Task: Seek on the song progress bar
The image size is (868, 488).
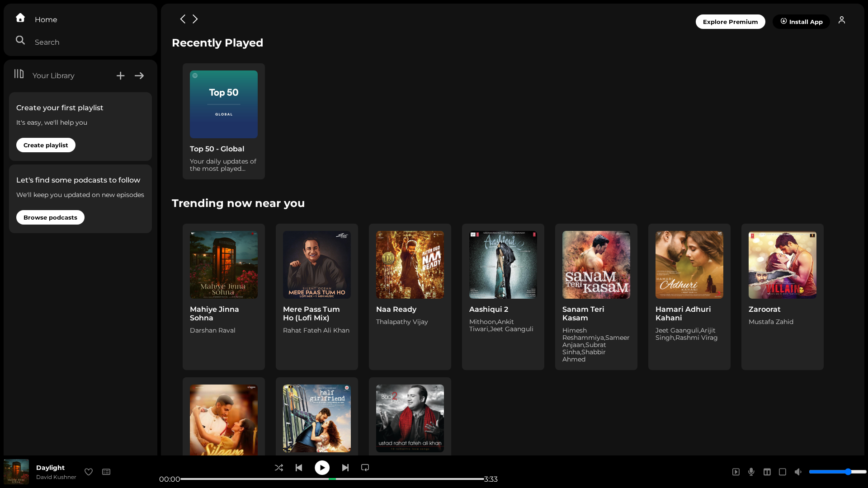Action: [332, 479]
